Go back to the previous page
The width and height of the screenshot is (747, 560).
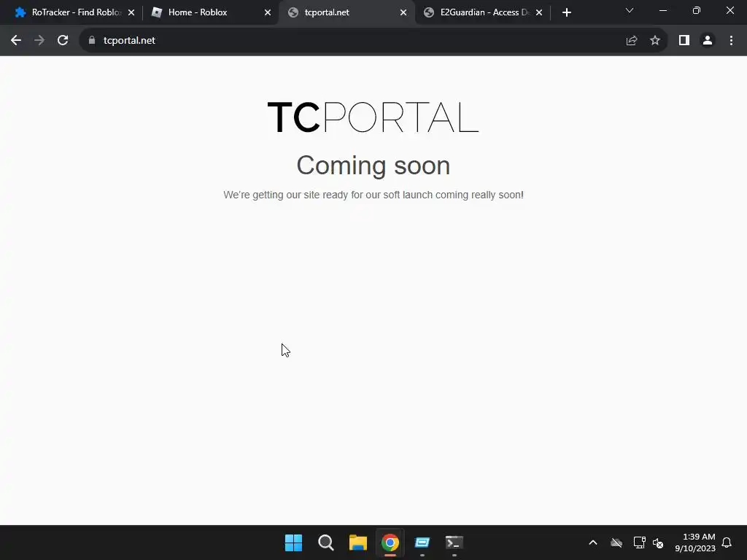tap(16, 41)
